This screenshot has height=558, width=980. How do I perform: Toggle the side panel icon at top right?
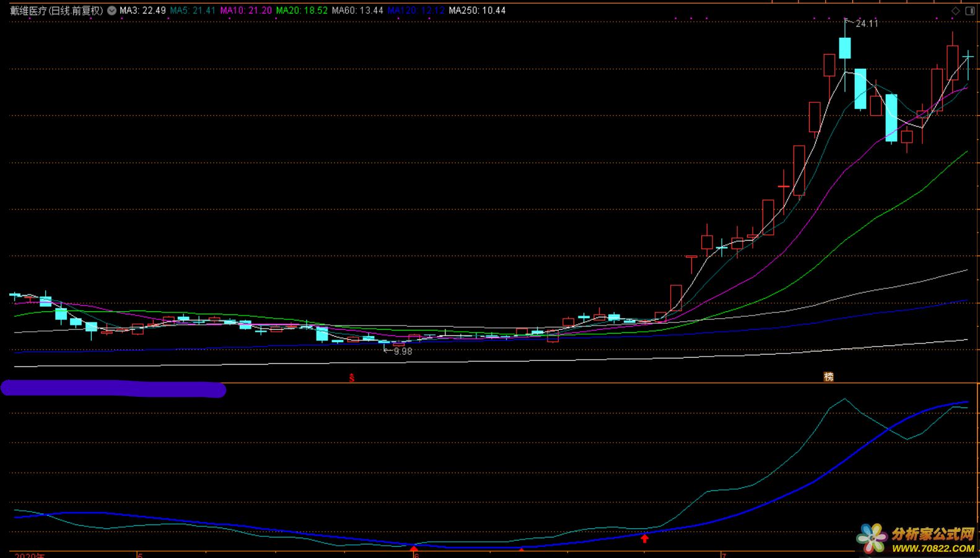(969, 11)
